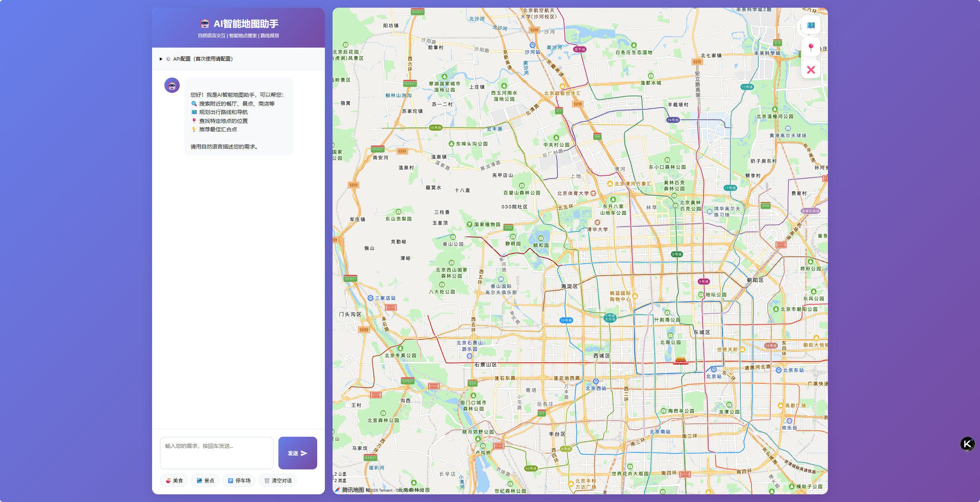Click the robot logo in header
980x502 pixels.
click(x=205, y=24)
